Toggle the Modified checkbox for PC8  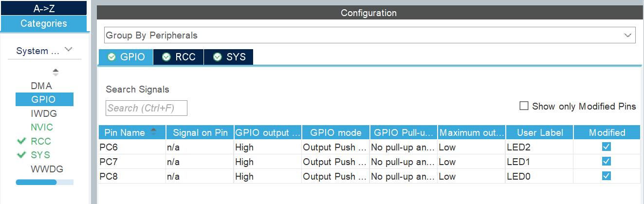coord(607,176)
